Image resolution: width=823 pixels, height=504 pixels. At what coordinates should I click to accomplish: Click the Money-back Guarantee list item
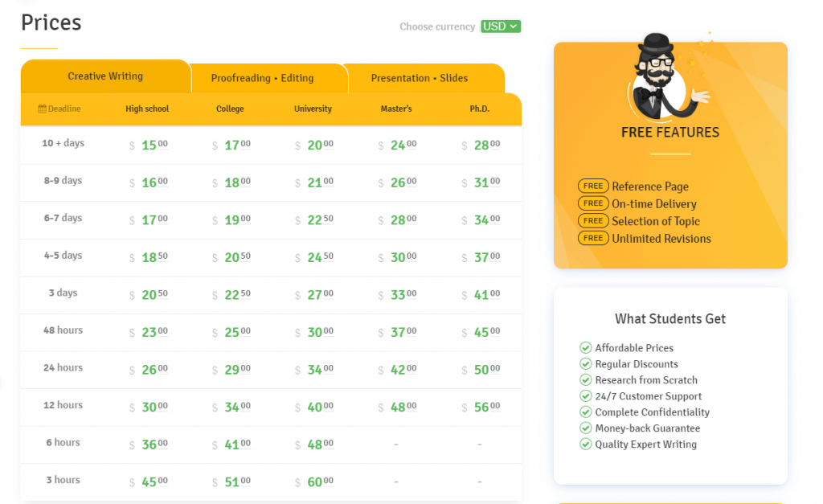647,428
